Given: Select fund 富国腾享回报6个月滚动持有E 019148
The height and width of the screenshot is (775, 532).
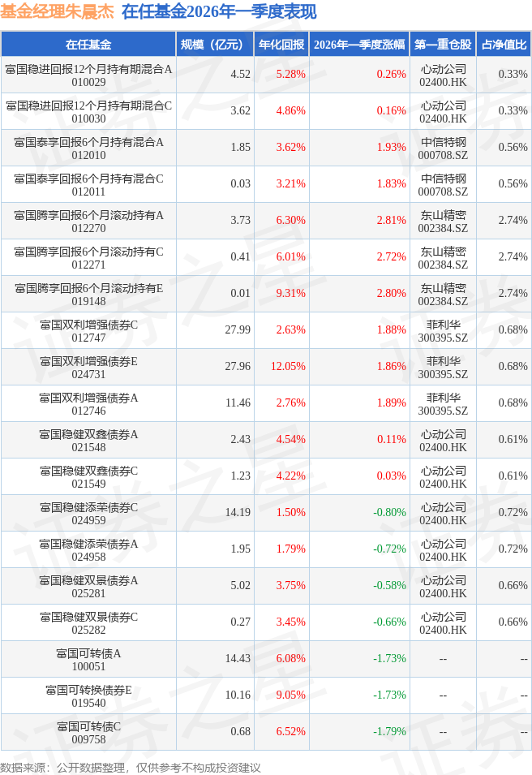Looking at the screenshot, I should point(88,294).
